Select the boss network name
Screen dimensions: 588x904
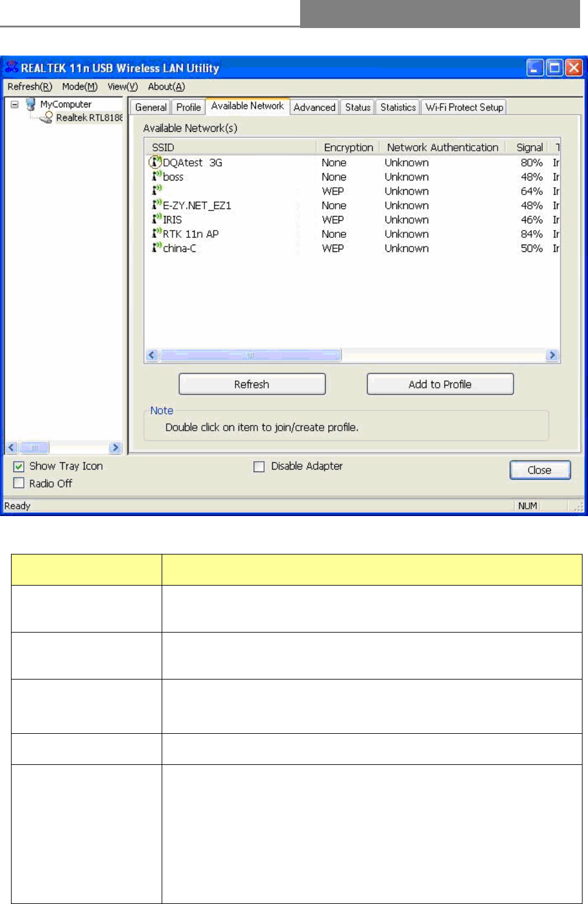[x=173, y=177]
